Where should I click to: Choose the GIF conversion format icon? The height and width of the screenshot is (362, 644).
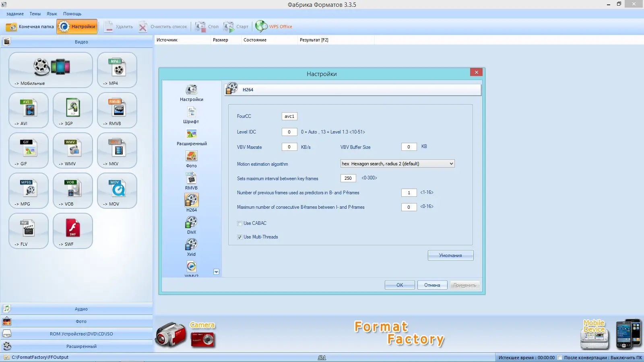[29, 150]
